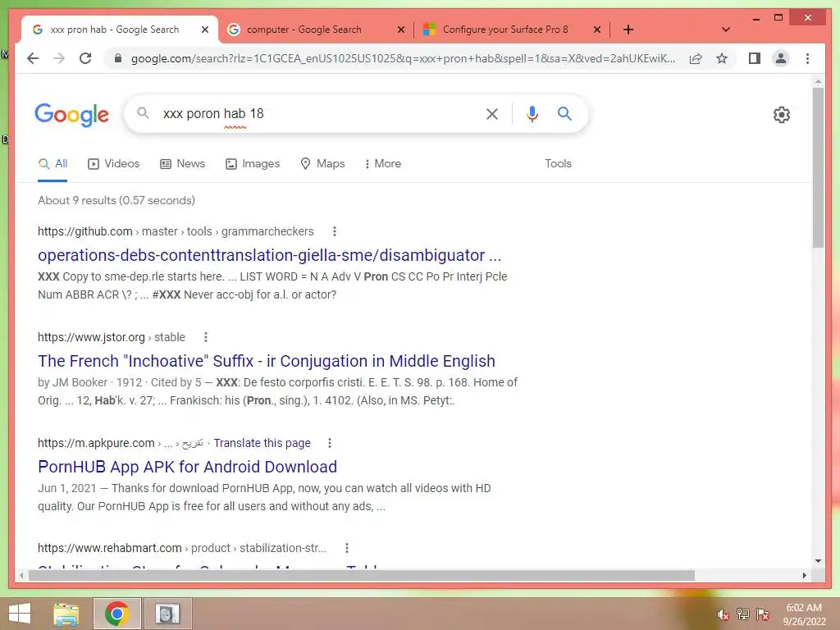This screenshot has height=630, width=840.
Task: Open the search Tools options
Action: pos(558,163)
